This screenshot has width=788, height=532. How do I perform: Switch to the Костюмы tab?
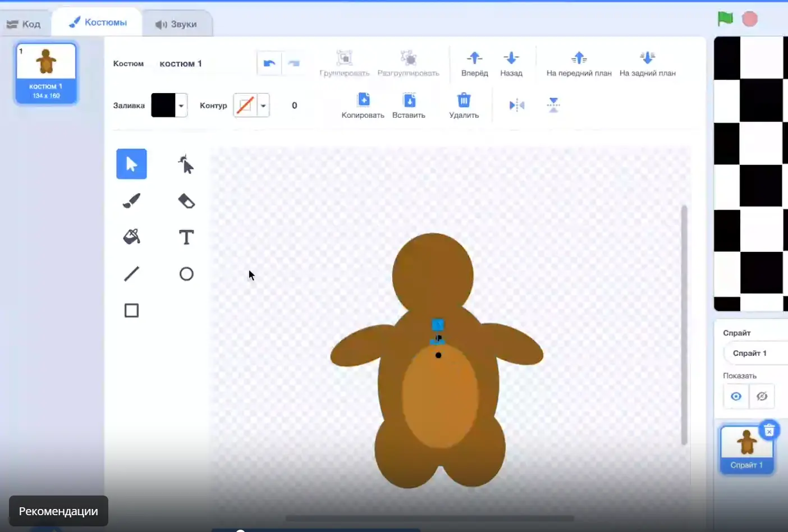click(x=97, y=22)
